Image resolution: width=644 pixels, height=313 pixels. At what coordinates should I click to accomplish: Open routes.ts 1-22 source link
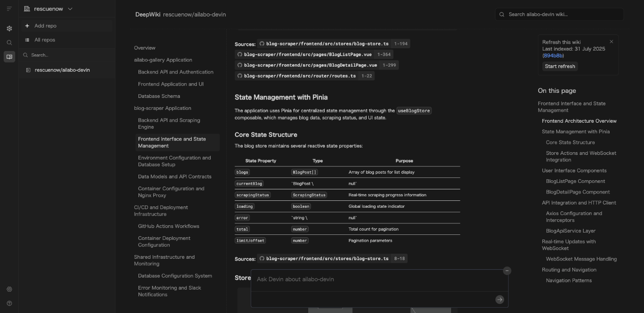pos(305,76)
